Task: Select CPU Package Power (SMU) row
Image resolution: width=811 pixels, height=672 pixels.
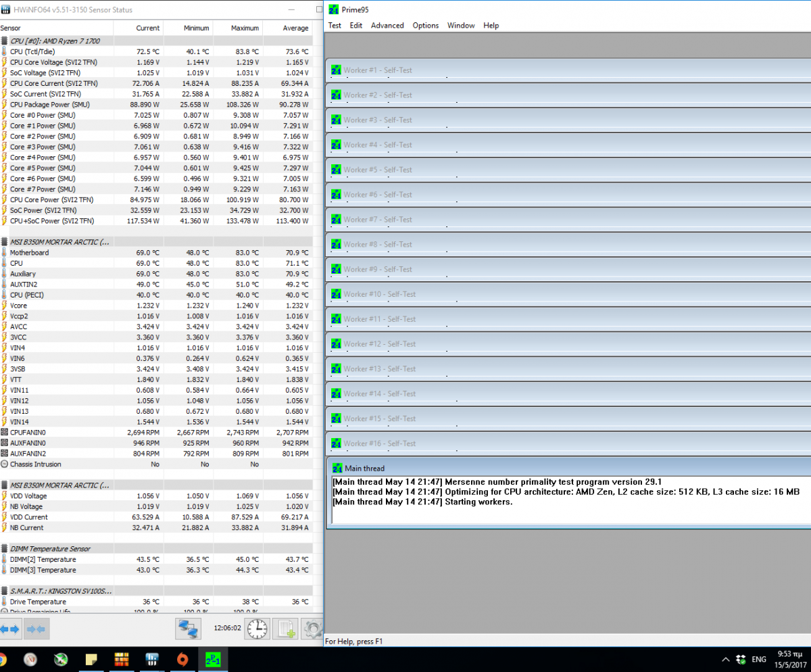Action: pyautogui.click(x=155, y=105)
